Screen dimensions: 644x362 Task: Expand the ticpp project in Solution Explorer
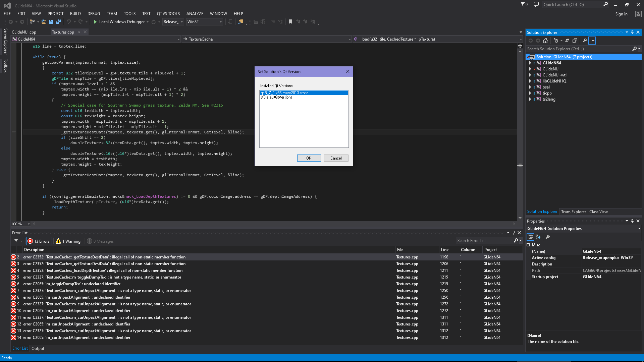[530, 93]
